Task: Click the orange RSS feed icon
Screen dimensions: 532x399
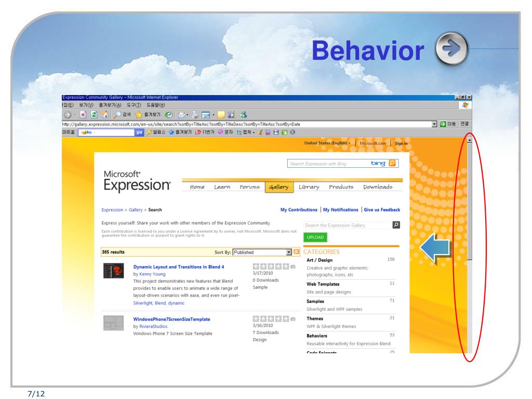Action: pos(297,252)
